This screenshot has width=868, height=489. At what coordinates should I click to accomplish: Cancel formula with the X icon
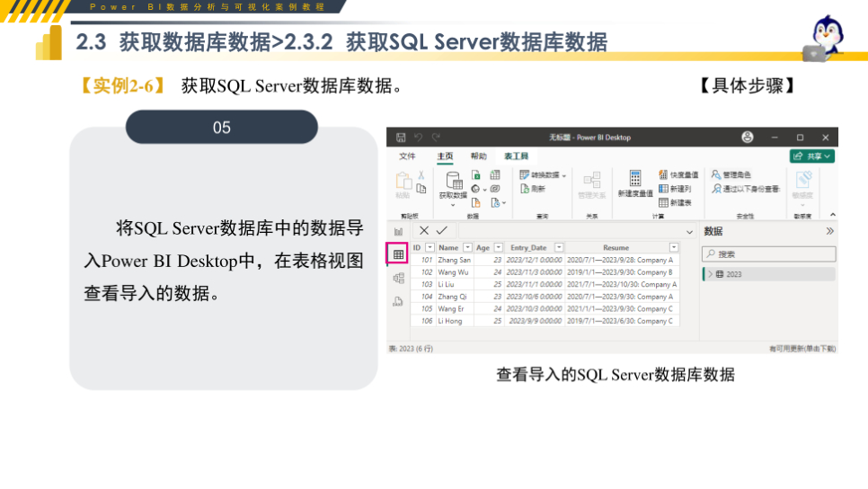(424, 231)
